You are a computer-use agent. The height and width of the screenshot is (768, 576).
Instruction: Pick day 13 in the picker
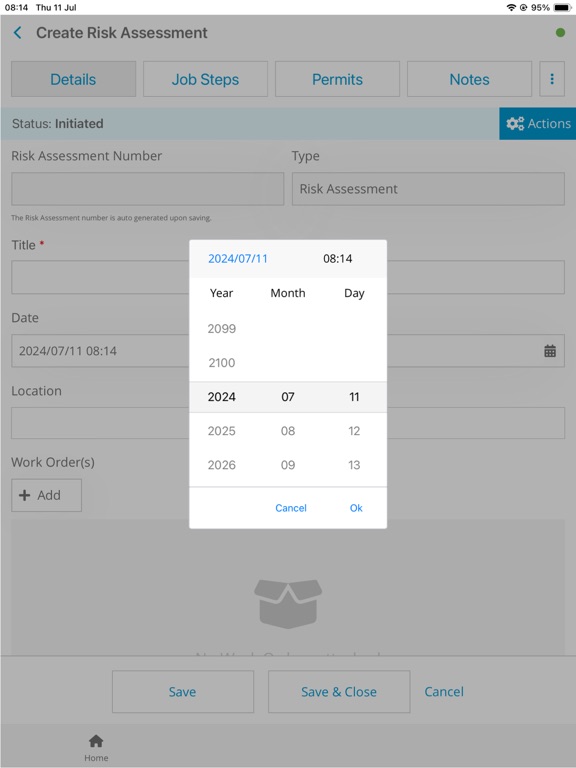(x=354, y=465)
